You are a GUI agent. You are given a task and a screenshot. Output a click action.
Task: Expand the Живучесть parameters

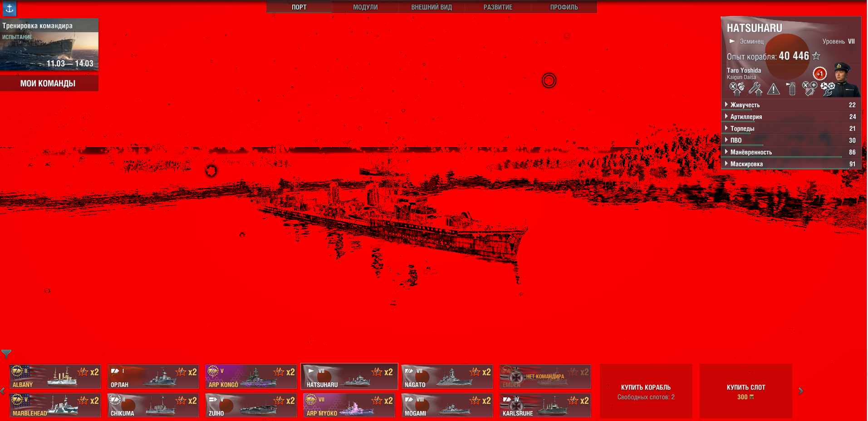tap(791, 105)
